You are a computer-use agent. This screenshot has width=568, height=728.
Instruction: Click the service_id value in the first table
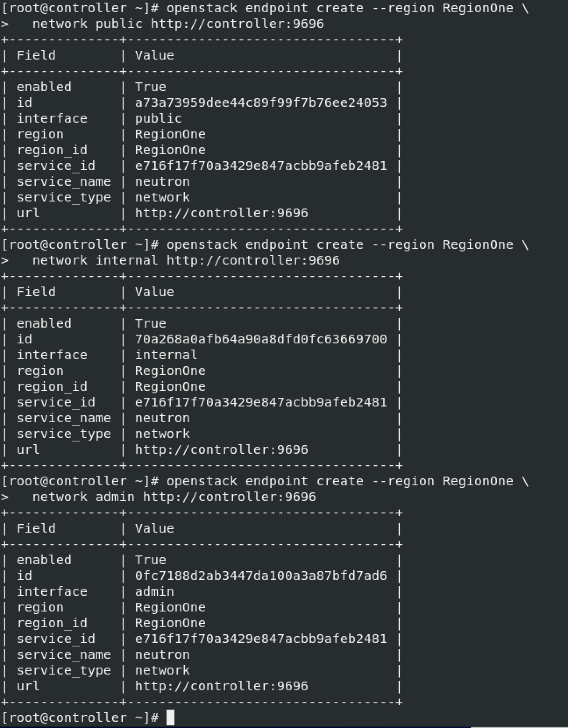261,166
